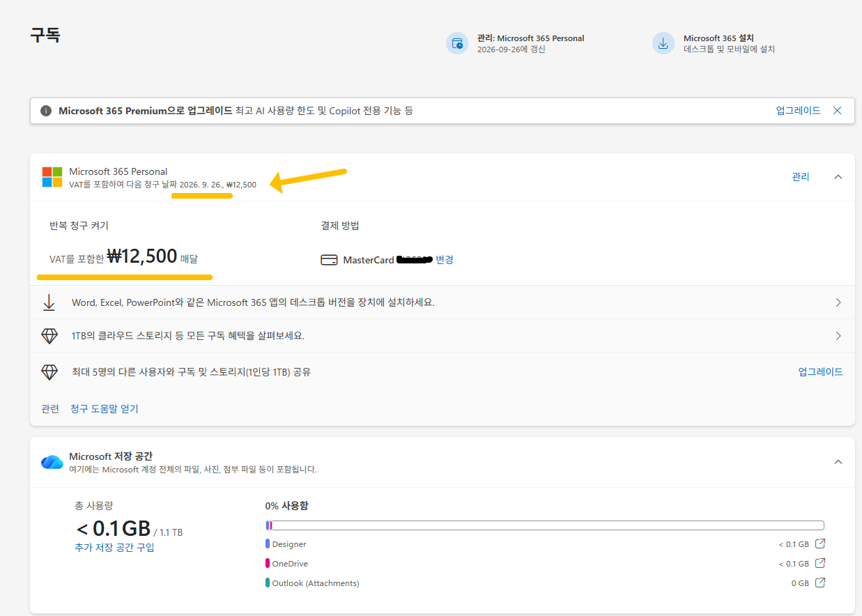Viewport: 862px width, 616px height.
Task: Click the download arrow icon beside Word, Excel, PowerPoint
Action: click(49, 302)
